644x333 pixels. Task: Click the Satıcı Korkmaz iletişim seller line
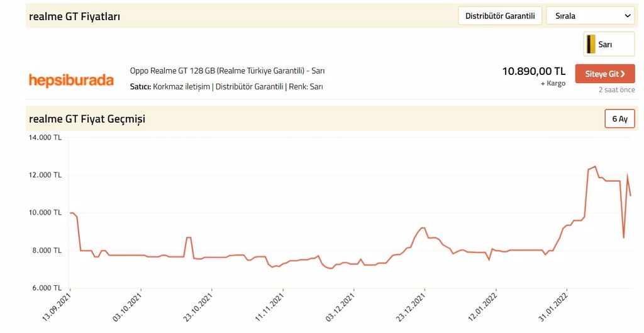click(x=226, y=87)
